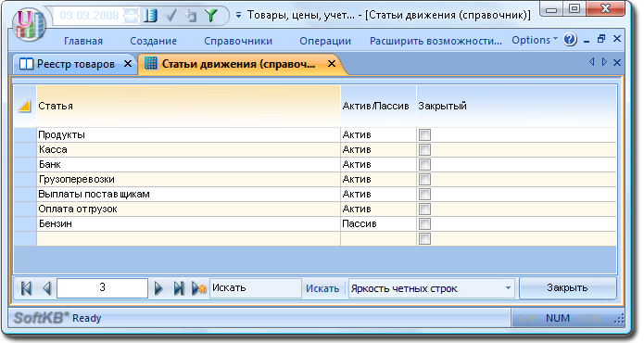Screen dimensions: 644x343
Task: Toggle Закрытый checkbox for Оплата отгрузок
Action: pos(424,209)
